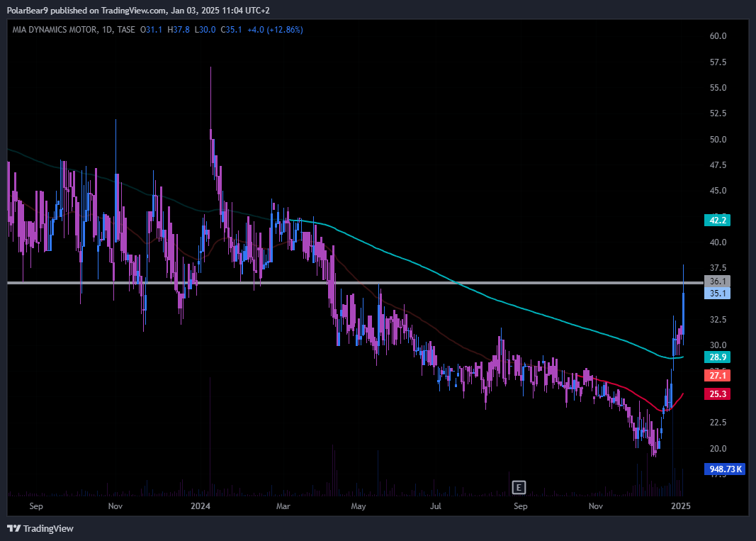Click the TradingView logo at bottom left
This screenshot has width=756, height=541.
[x=40, y=528]
